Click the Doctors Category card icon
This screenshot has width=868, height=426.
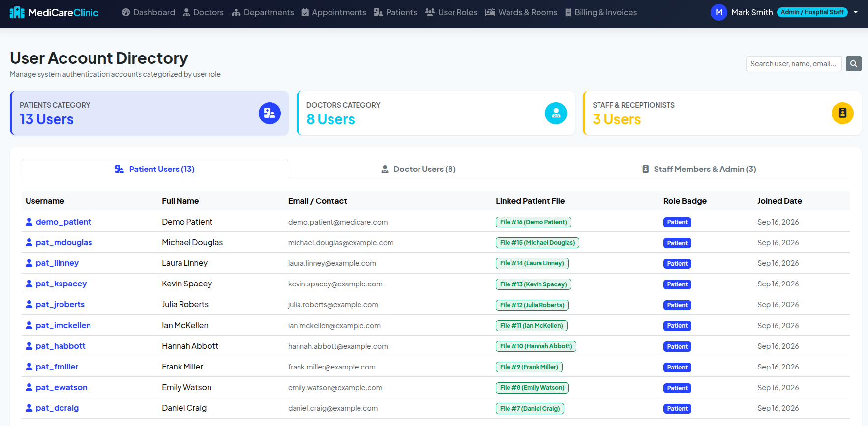point(556,113)
